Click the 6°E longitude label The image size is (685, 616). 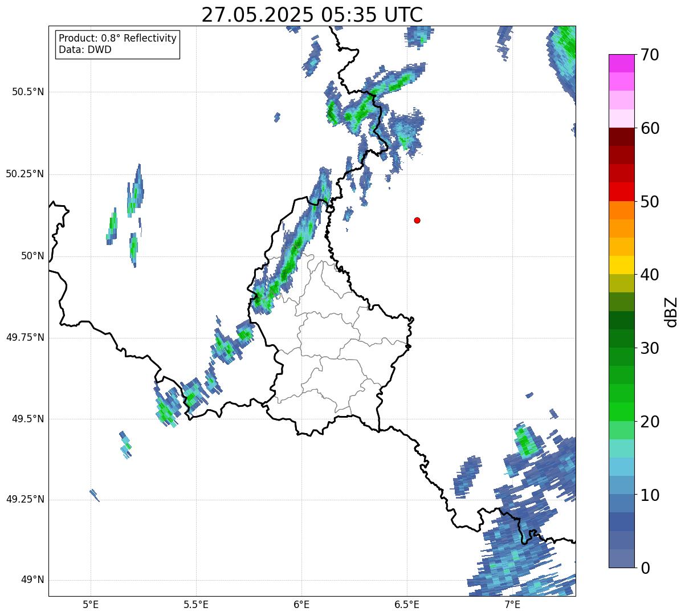pyautogui.click(x=301, y=604)
